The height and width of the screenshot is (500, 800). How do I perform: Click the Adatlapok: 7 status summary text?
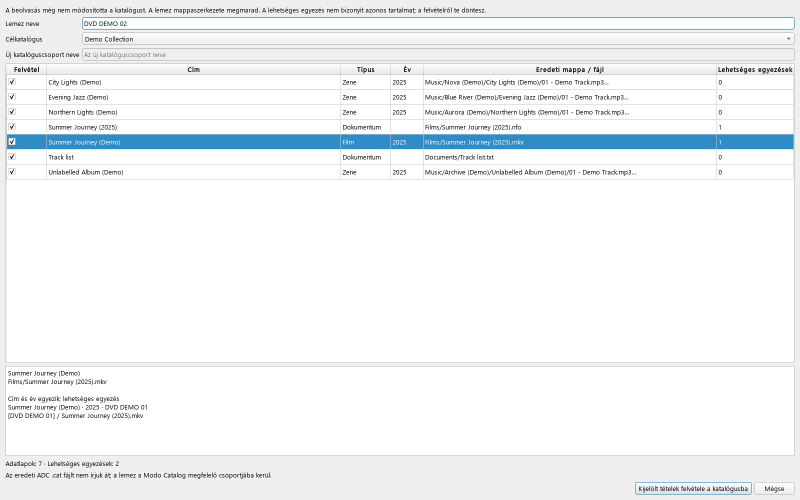62,464
